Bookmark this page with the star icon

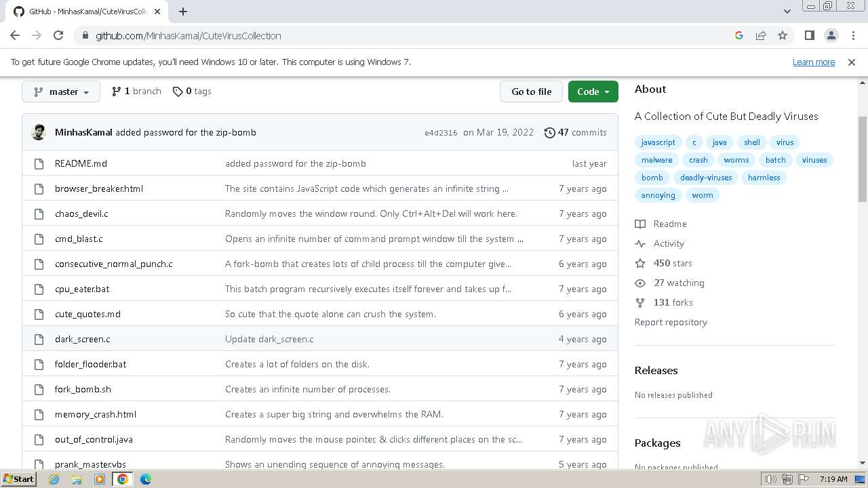tap(783, 35)
